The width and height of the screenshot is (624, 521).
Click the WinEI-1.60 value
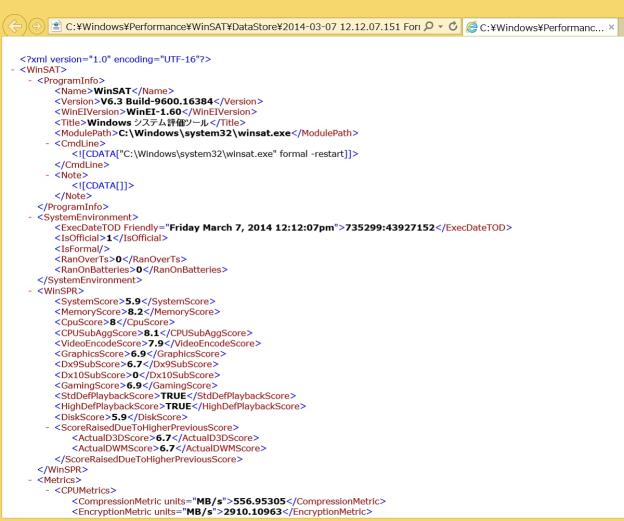[x=154, y=112]
